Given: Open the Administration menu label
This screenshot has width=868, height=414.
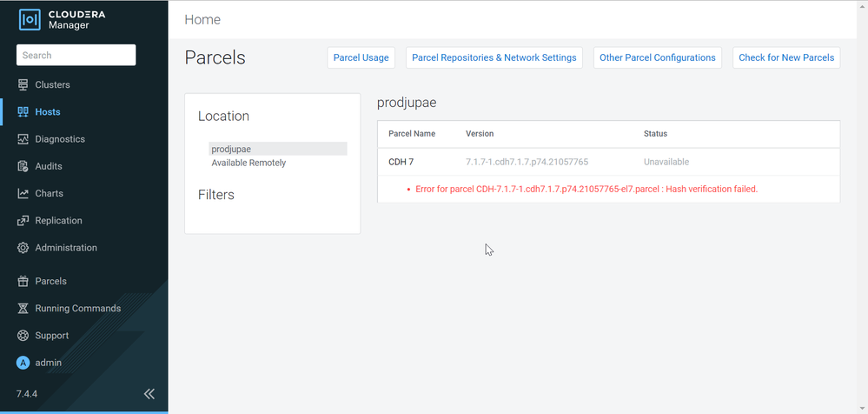Looking at the screenshot, I should (x=66, y=248).
